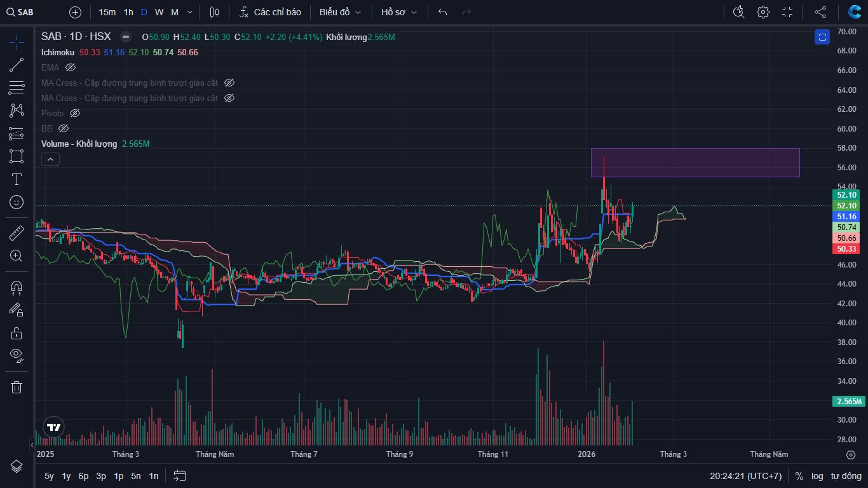Set the chart range to 1p
Viewport: 868px width, 488px height.
(x=118, y=476)
